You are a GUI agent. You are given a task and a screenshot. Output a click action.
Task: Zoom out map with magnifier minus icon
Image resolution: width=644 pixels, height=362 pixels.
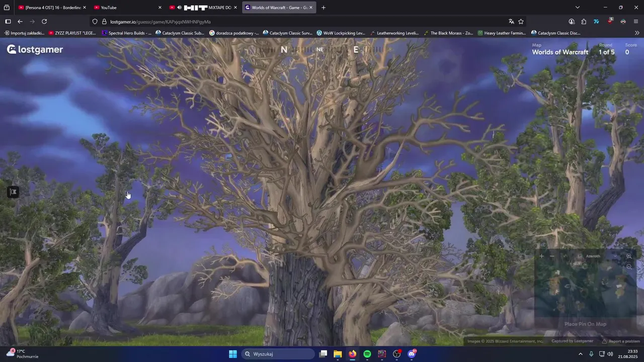pyautogui.click(x=629, y=266)
